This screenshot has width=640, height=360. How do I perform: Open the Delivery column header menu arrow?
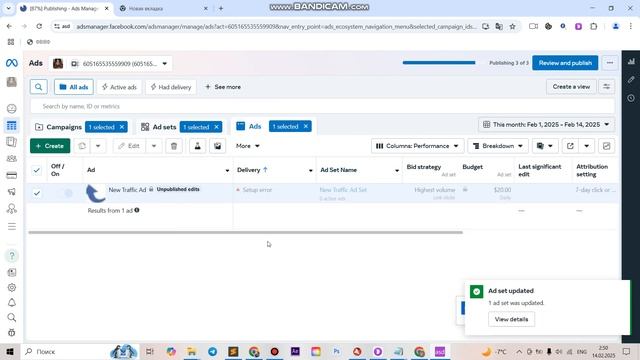(x=311, y=170)
